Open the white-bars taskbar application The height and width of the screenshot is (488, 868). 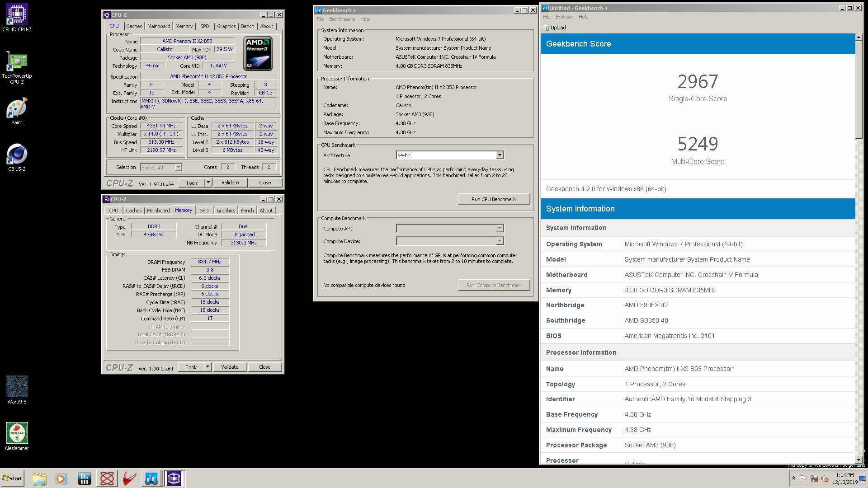[x=85, y=479]
